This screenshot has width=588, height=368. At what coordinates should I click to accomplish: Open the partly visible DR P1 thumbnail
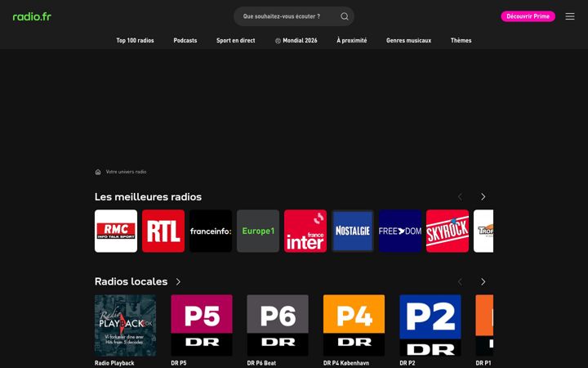coord(484,325)
